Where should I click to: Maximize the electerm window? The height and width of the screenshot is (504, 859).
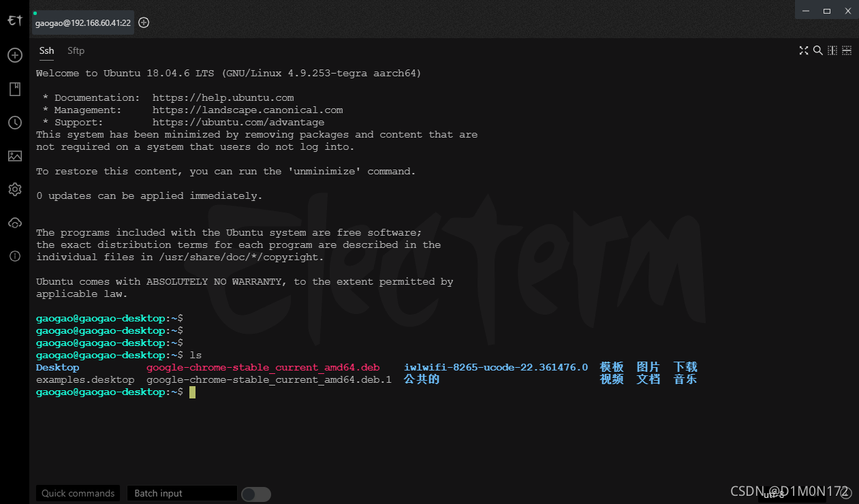(826, 10)
